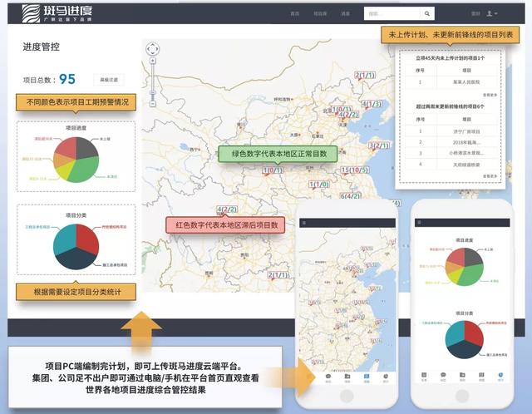
Task: Open the user account icon menu
Action: point(491,13)
